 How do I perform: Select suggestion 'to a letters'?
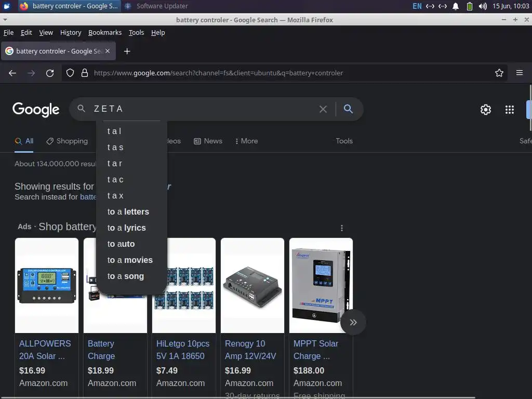[x=131, y=212]
